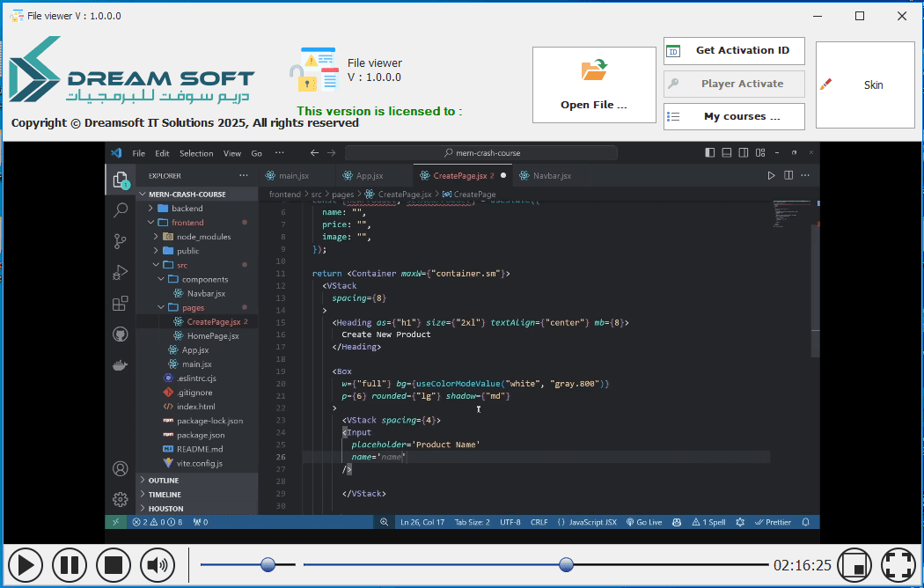The image size is (924, 588).
Task: Toggle the secondary sidebar layout icon
Action: point(744,152)
